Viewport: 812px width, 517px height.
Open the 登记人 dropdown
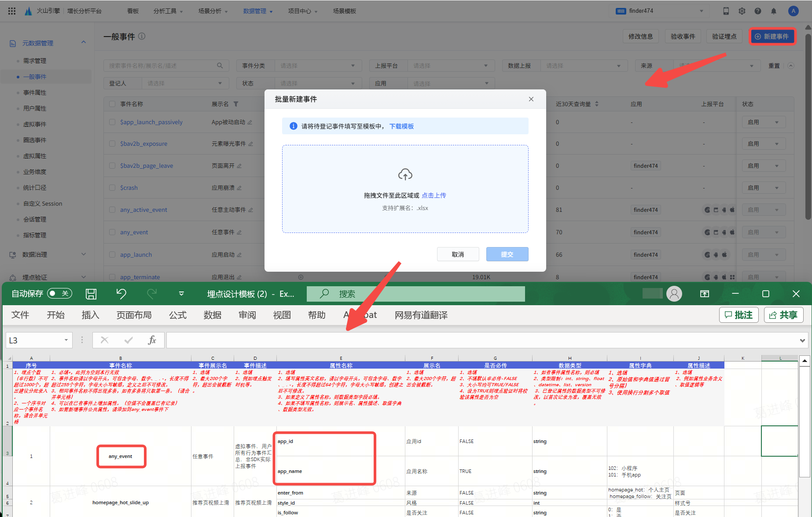point(185,83)
